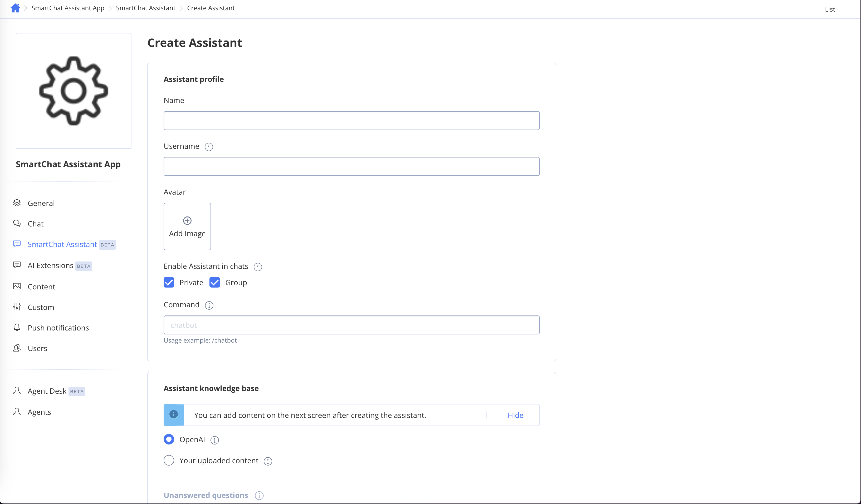Click the Username info icon

tap(209, 147)
